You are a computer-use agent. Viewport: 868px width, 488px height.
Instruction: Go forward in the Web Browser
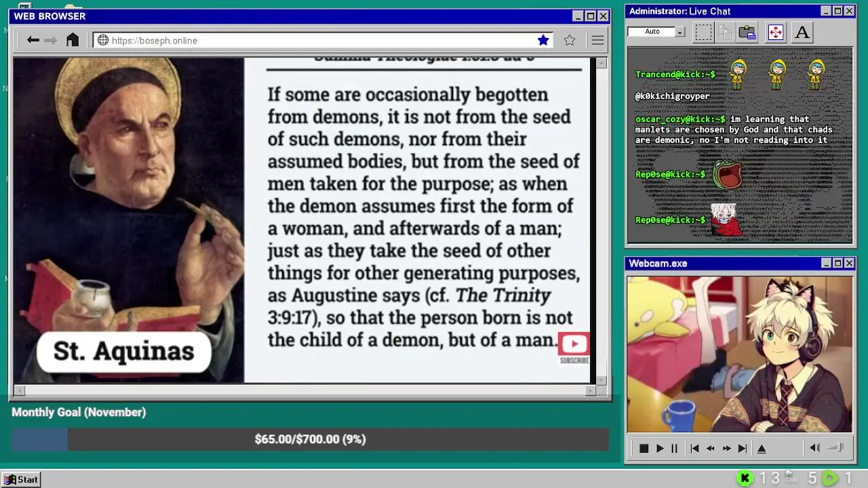point(51,41)
